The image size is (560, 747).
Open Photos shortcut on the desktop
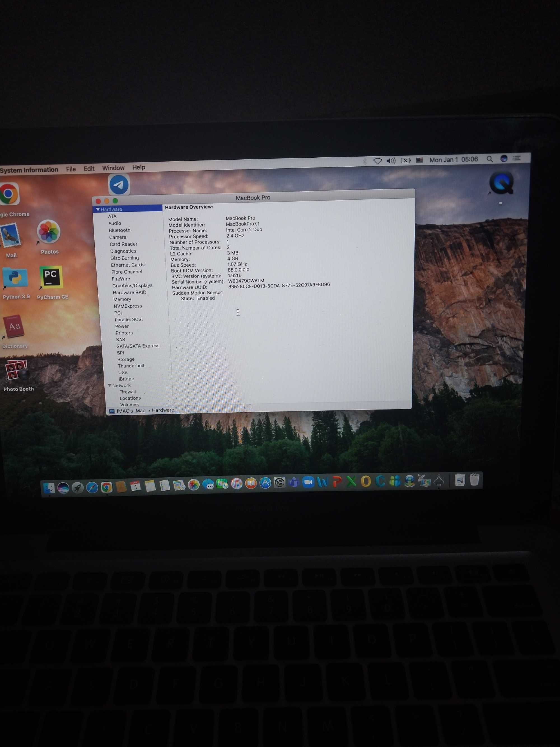click(49, 232)
